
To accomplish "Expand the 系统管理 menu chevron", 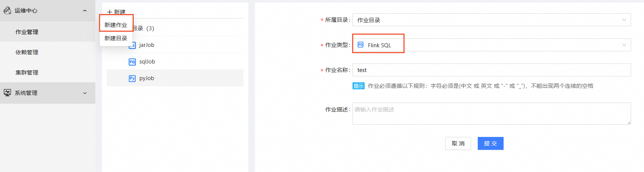I will [85, 93].
